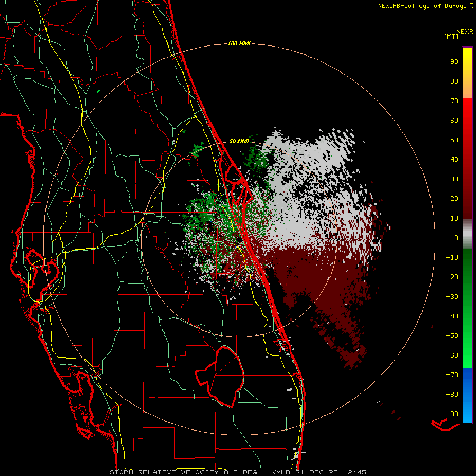This screenshot has width=476, height=476.
Task: Click the 40 value on the velocity scale
Action: click(x=454, y=160)
